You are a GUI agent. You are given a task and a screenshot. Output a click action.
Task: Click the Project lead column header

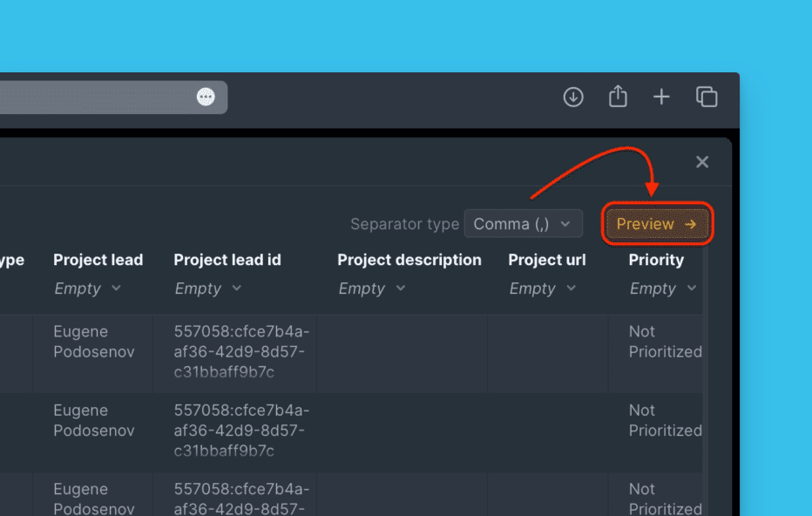tap(98, 260)
